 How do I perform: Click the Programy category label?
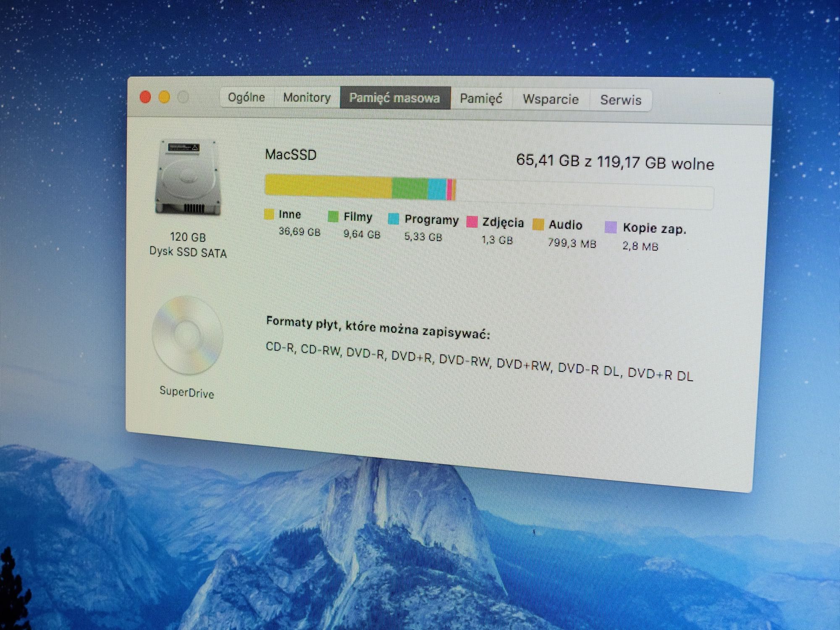(431, 220)
